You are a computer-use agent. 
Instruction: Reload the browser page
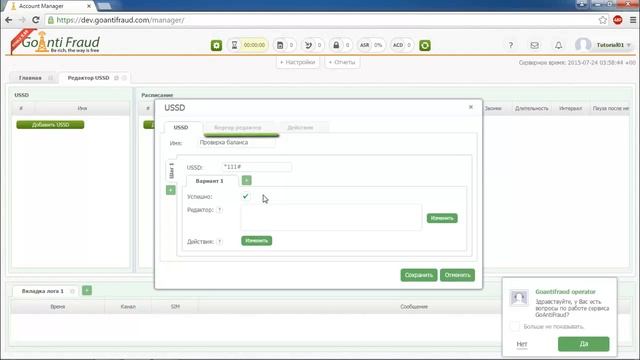pyautogui.click(x=36, y=20)
